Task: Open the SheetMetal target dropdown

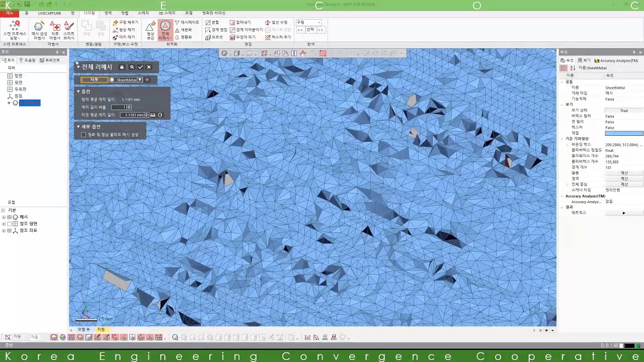Action: 139,80
